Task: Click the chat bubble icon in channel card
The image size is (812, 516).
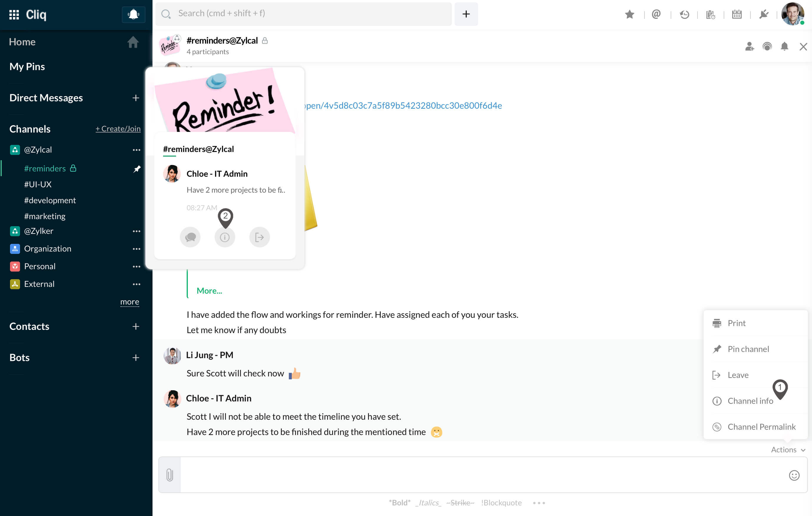Action: click(190, 237)
